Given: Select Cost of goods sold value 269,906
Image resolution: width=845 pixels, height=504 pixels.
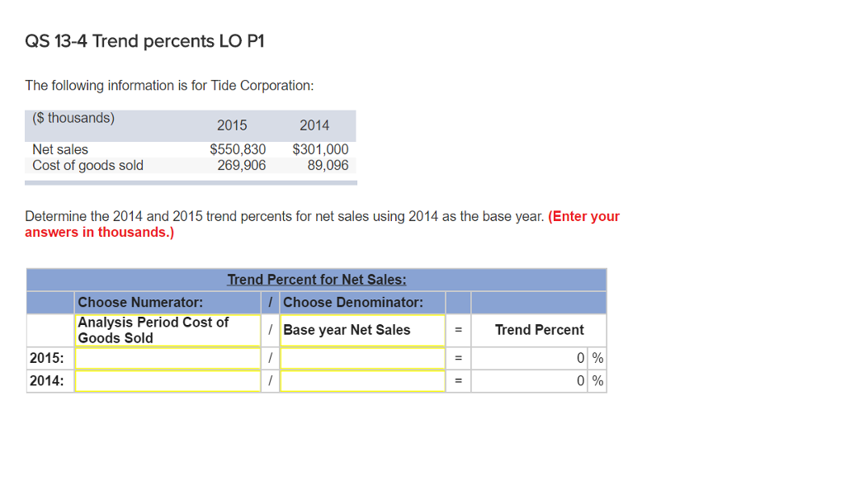Looking at the screenshot, I should point(242,165).
